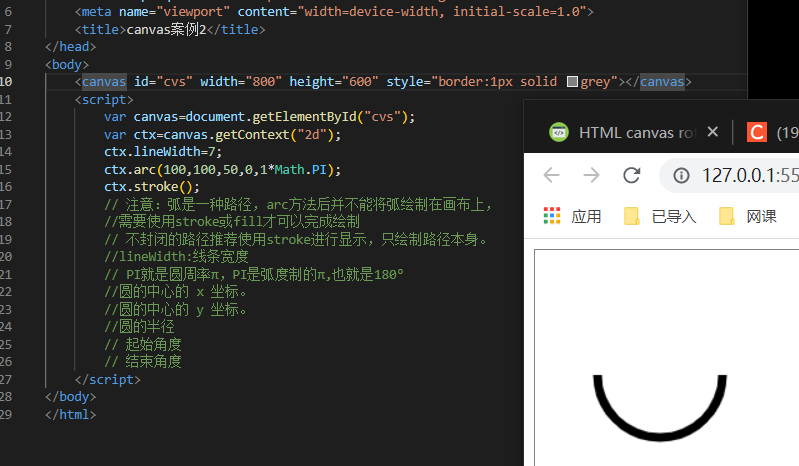Click the ctx.stroke(); code line

(x=152, y=187)
